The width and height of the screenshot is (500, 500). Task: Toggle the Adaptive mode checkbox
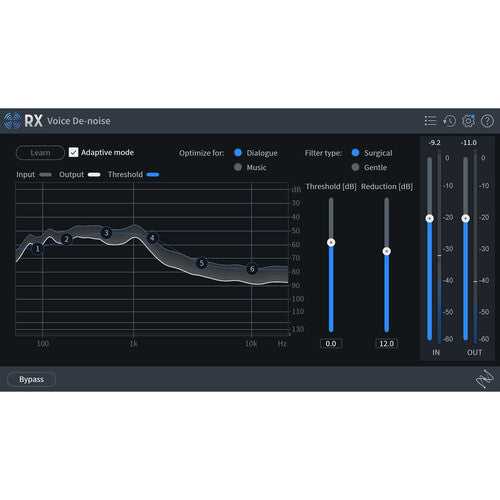(73, 152)
